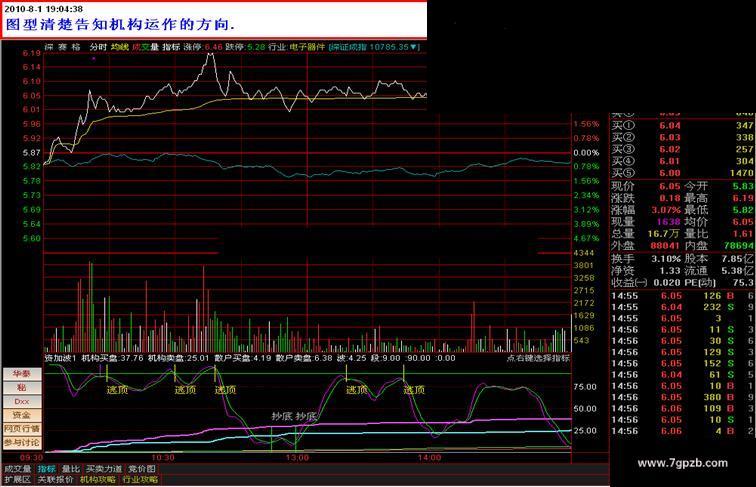Click the first 抄底 signal marker

click(x=282, y=416)
